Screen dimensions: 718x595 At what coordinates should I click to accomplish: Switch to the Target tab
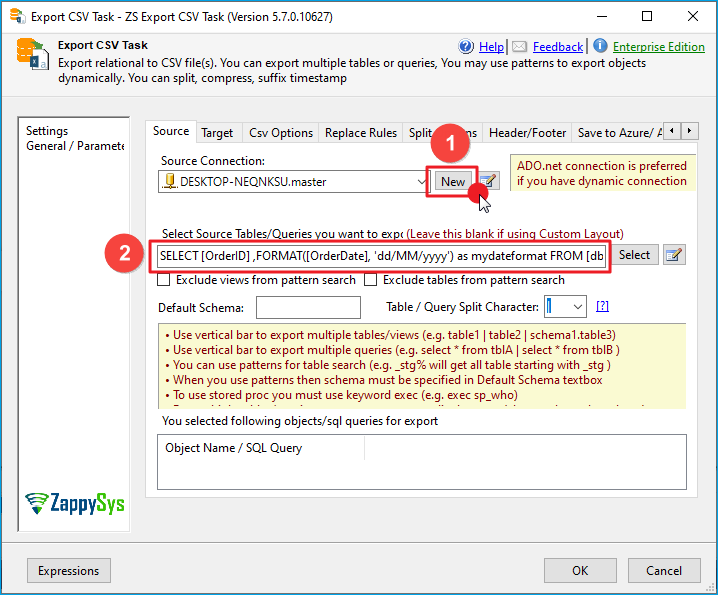(217, 133)
